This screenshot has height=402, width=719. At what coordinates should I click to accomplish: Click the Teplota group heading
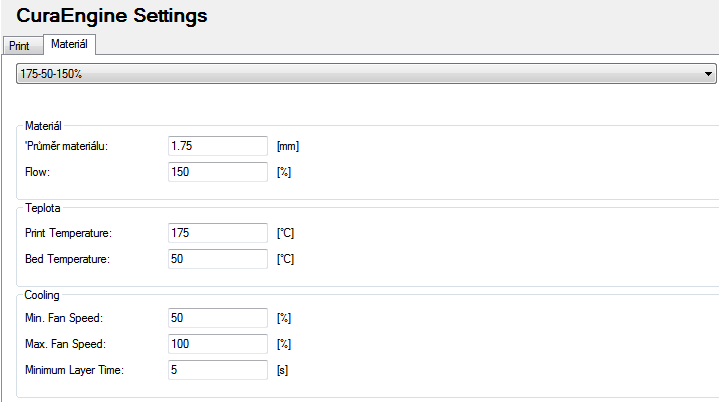coord(43,209)
